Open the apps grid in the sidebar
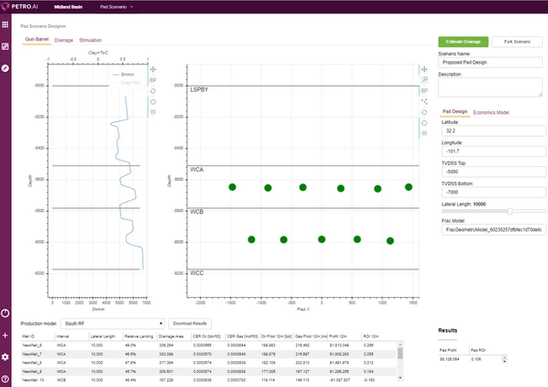Image resolution: width=548 pixels, height=387 pixels. [x=5, y=24]
